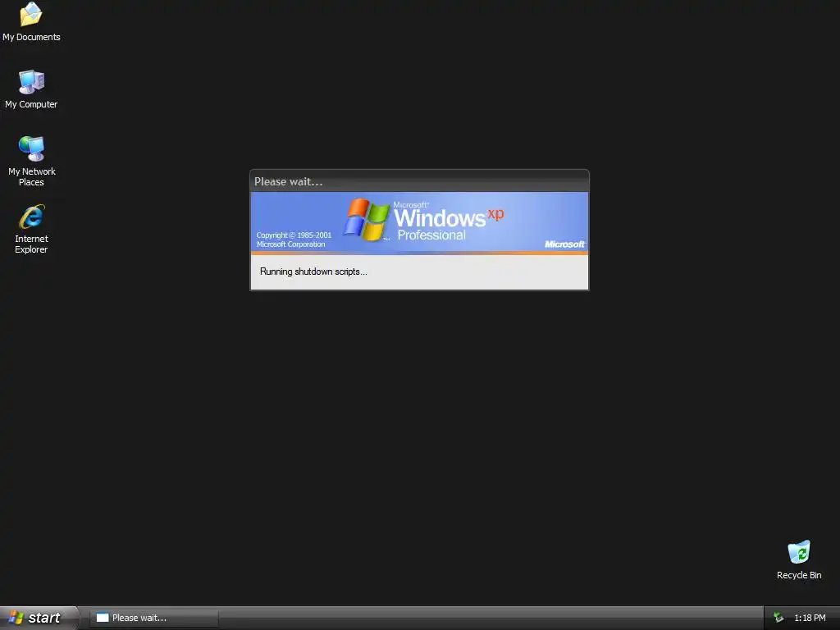Image resolution: width=840 pixels, height=630 pixels.
Task: Select the Recycle Bin icon
Action: [799, 559]
